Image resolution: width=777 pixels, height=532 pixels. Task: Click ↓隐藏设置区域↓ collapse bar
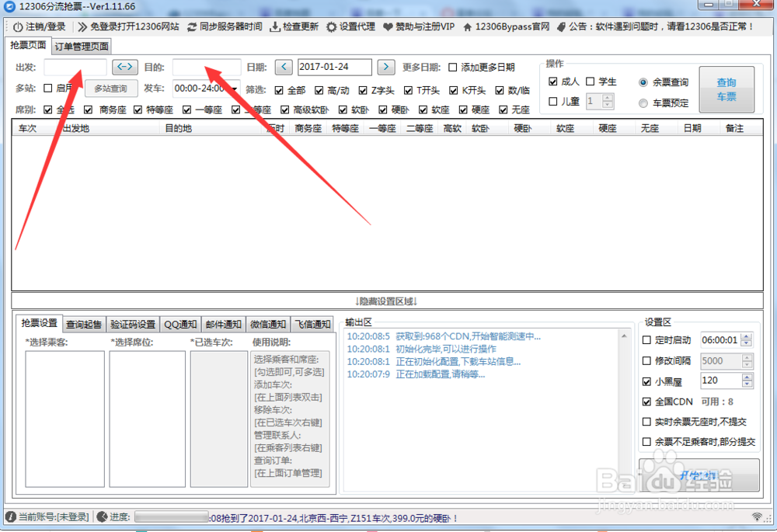pos(387,301)
